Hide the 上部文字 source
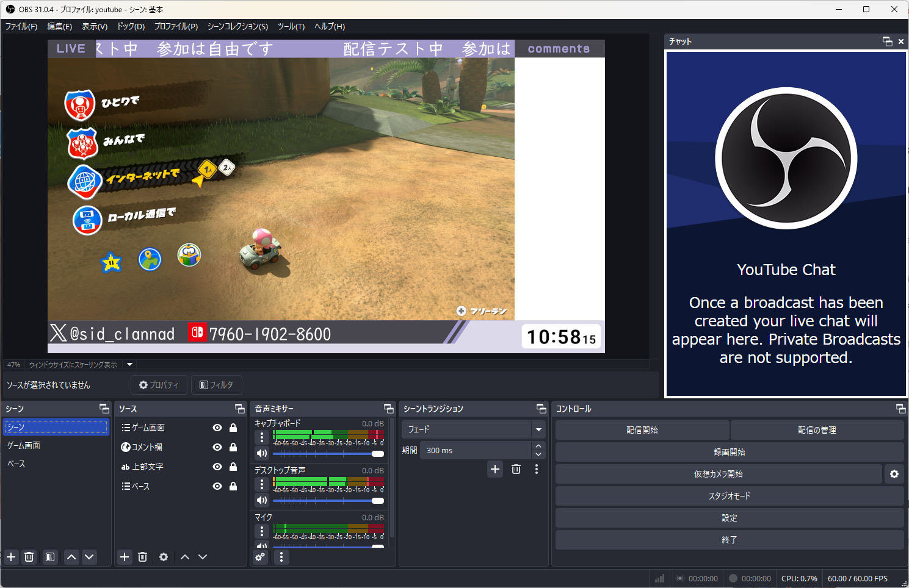The height and width of the screenshot is (588, 909). (x=217, y=467)
